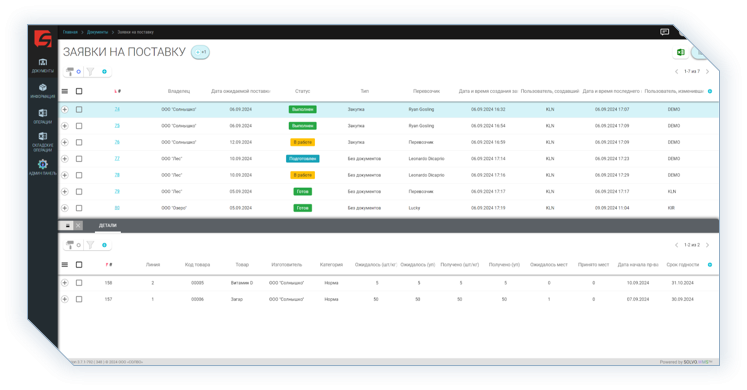Open Складские операции sidebar section
Viewport: 747px width, 390px height.
(x=42, y=141)
